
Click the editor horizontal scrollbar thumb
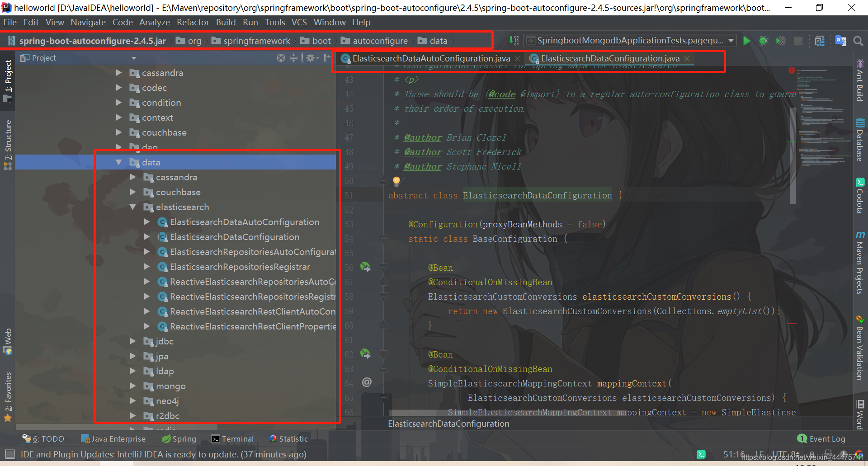[506, 413]
